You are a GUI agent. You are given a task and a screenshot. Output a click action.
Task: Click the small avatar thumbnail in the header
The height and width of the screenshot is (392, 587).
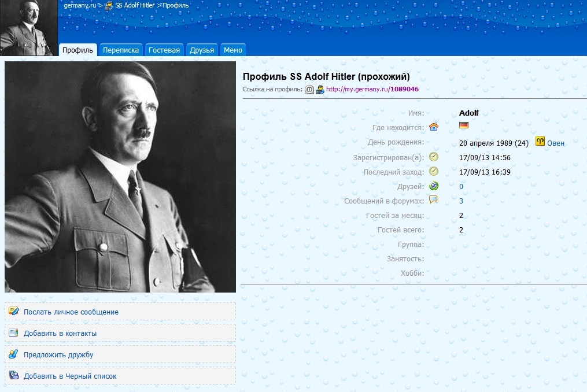point(29,28)
